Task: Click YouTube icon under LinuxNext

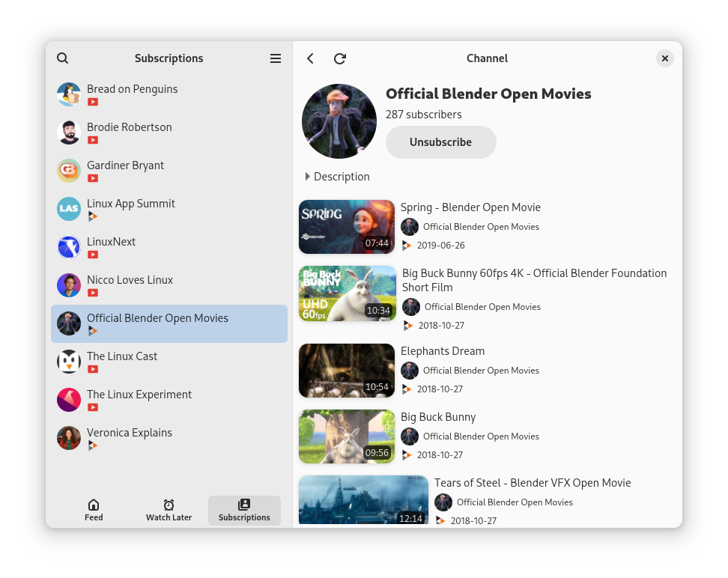Action: pyautogui.click(x=93, y=255)
